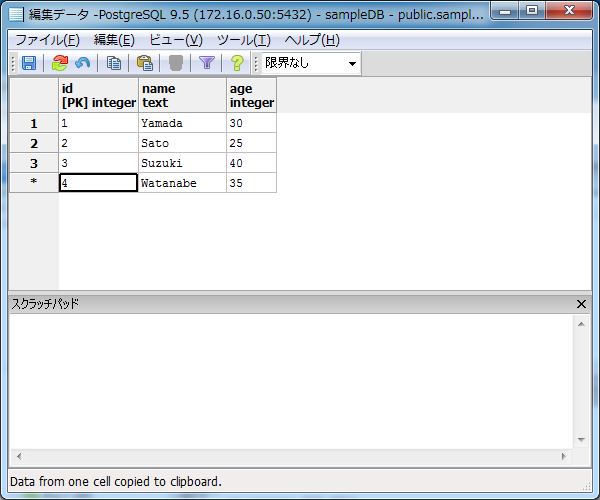Click the Delete (trash) toolbar icon

tap(176, 63)
